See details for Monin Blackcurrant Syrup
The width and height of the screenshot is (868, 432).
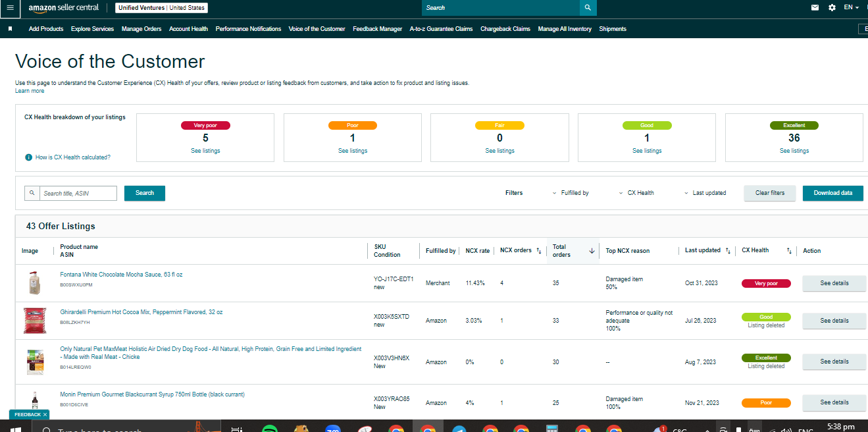834,402
